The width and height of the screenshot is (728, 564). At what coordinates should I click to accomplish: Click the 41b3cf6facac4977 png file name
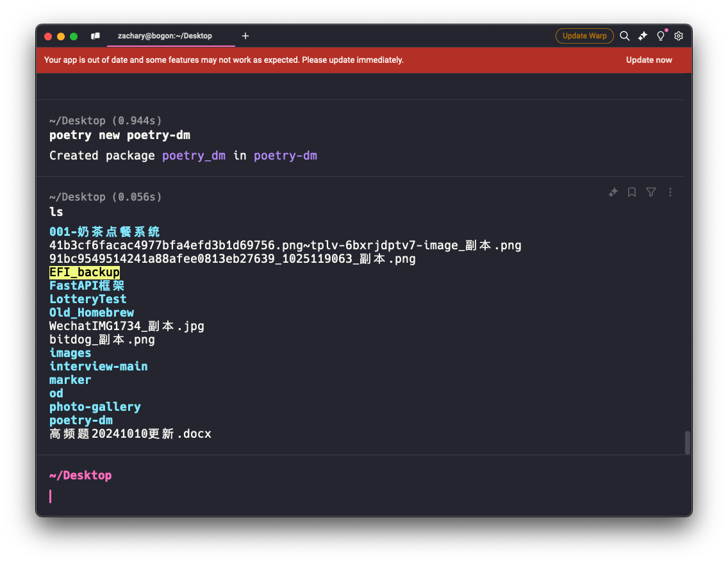(285, 245)
